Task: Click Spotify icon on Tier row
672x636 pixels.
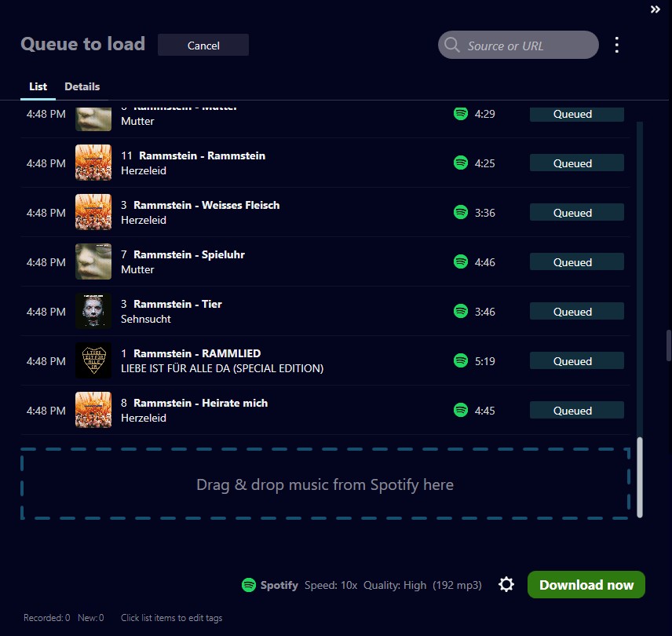Action: 461,311
